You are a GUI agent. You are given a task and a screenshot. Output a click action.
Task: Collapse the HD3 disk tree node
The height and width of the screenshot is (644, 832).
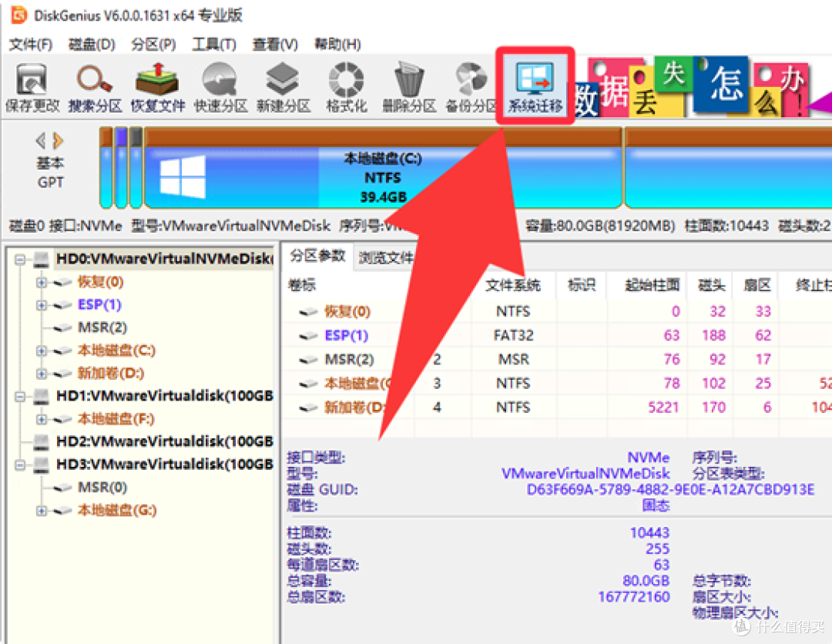(20, 465)
